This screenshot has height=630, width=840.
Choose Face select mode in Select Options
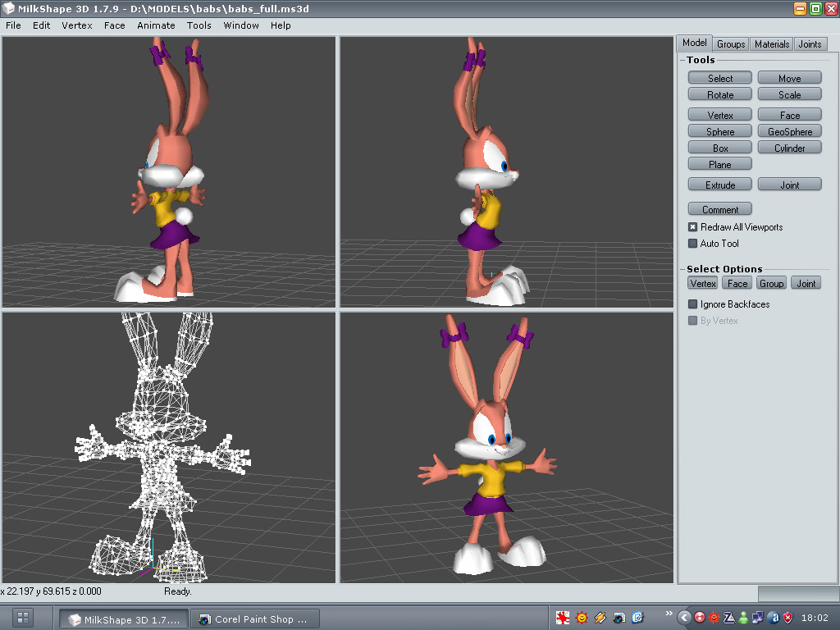click(x=737, y=283)
